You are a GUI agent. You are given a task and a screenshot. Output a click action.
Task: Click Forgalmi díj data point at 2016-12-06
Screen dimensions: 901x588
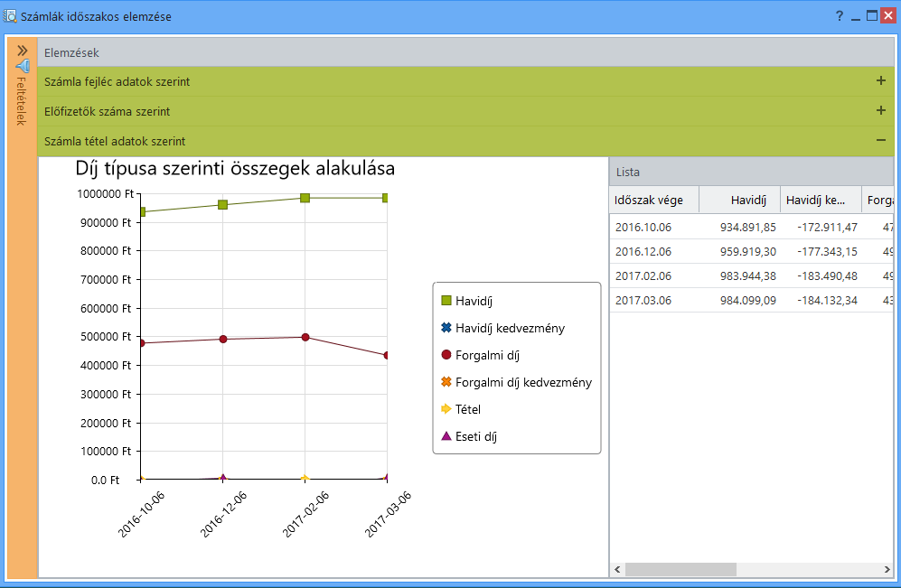[223, 339]
